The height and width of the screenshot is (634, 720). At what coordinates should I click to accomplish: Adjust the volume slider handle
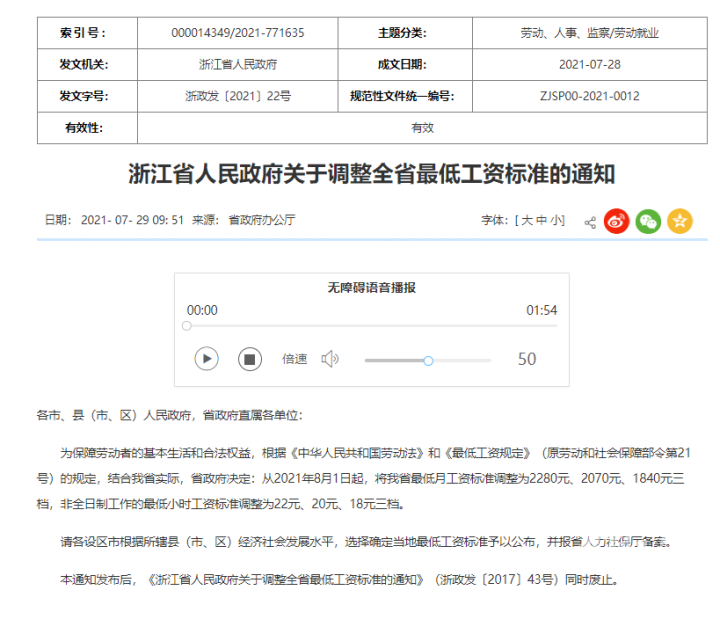coord(428,361)
